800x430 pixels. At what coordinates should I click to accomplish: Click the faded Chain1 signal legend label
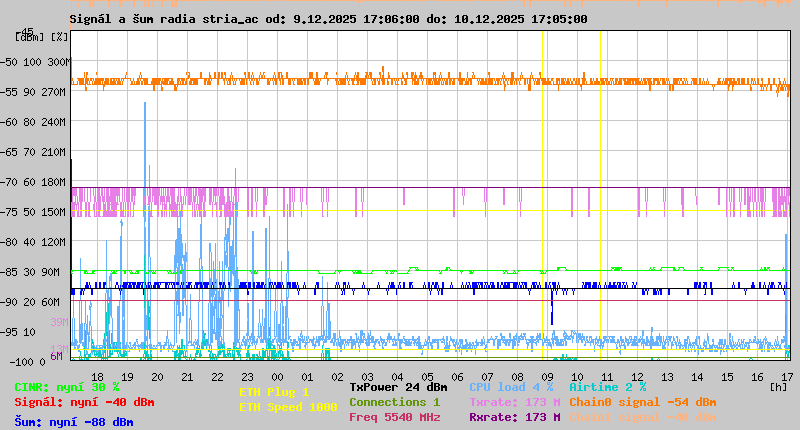643,417
